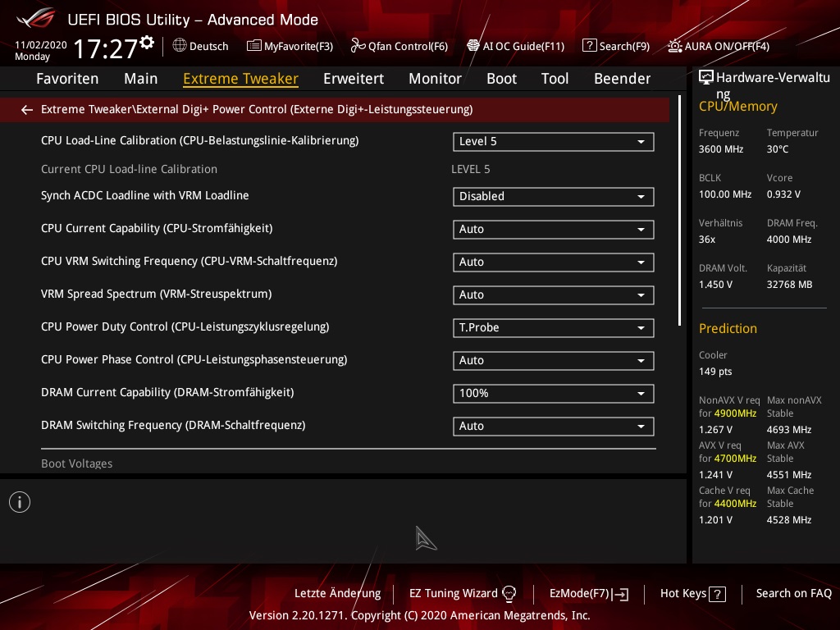
Task: Click the Prediction heading
Action: tap(728, 328)
